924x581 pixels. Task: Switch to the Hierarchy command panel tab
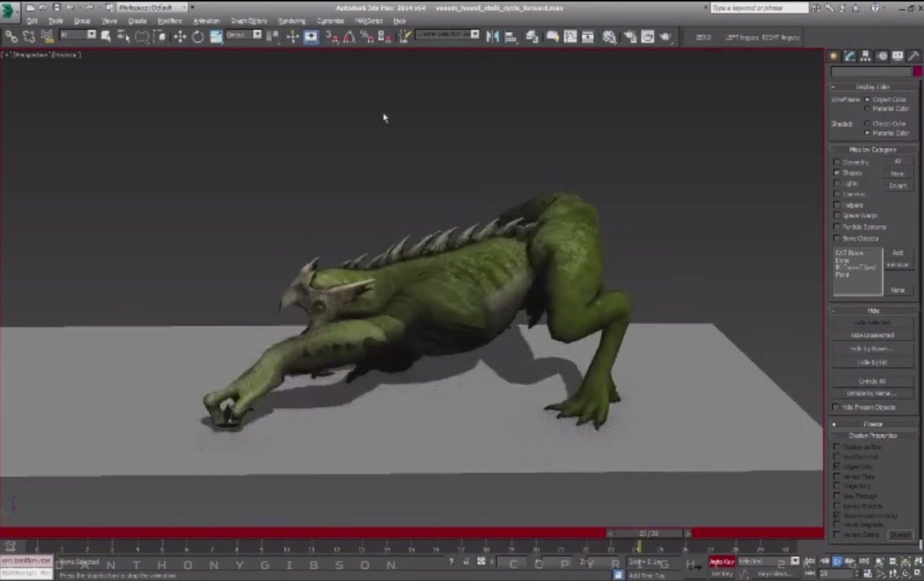(x=865, y=56)
